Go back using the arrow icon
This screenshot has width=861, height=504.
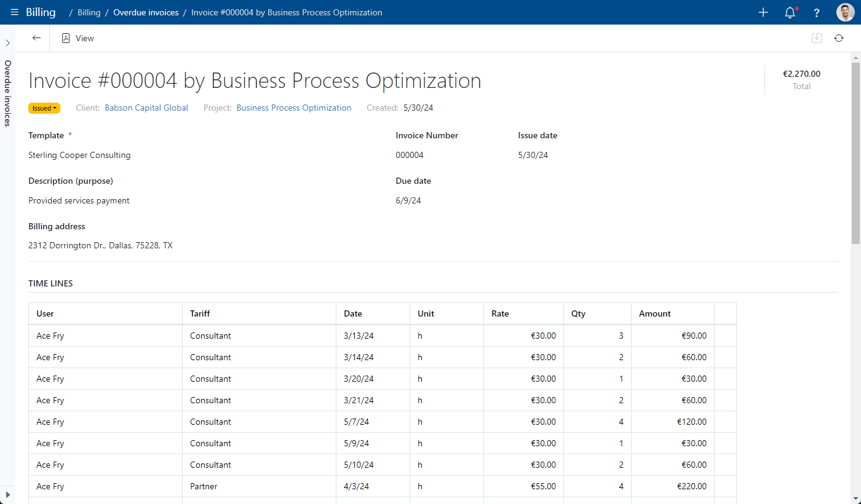36,38
